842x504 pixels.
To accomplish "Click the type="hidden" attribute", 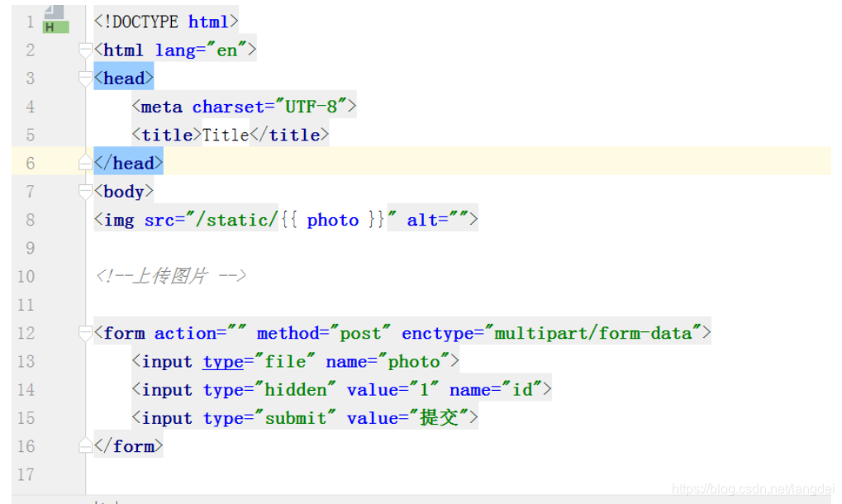I will (x=269, y=390).
